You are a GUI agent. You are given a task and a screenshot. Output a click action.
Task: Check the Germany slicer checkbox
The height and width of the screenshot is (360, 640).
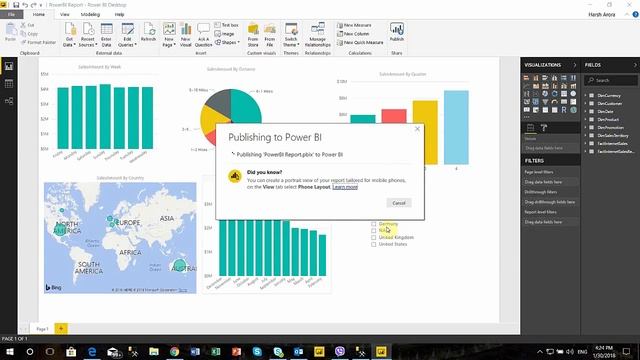[x=373, y=224]
